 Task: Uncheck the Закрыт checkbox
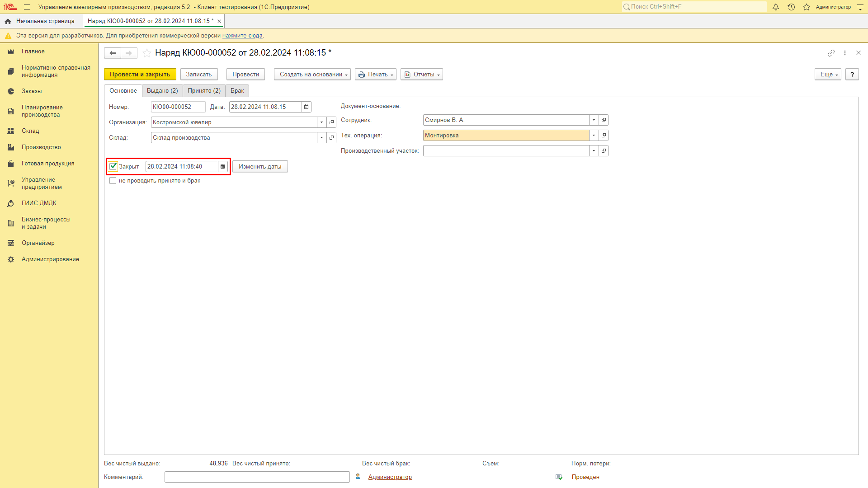tap(113, 166)
